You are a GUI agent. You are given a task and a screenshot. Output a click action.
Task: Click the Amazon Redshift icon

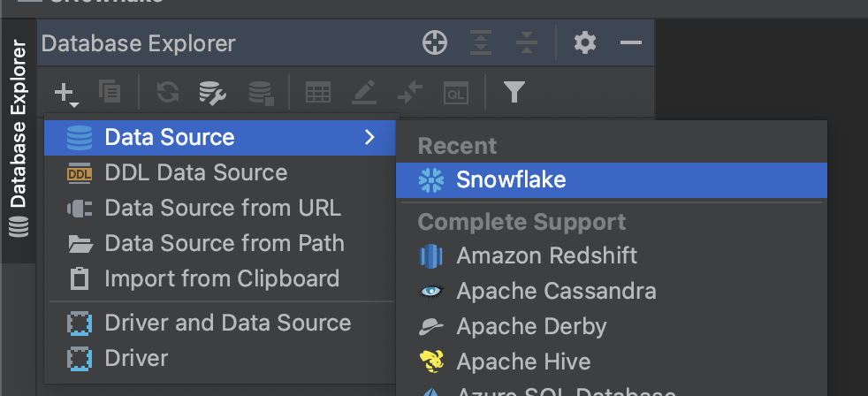431,255
